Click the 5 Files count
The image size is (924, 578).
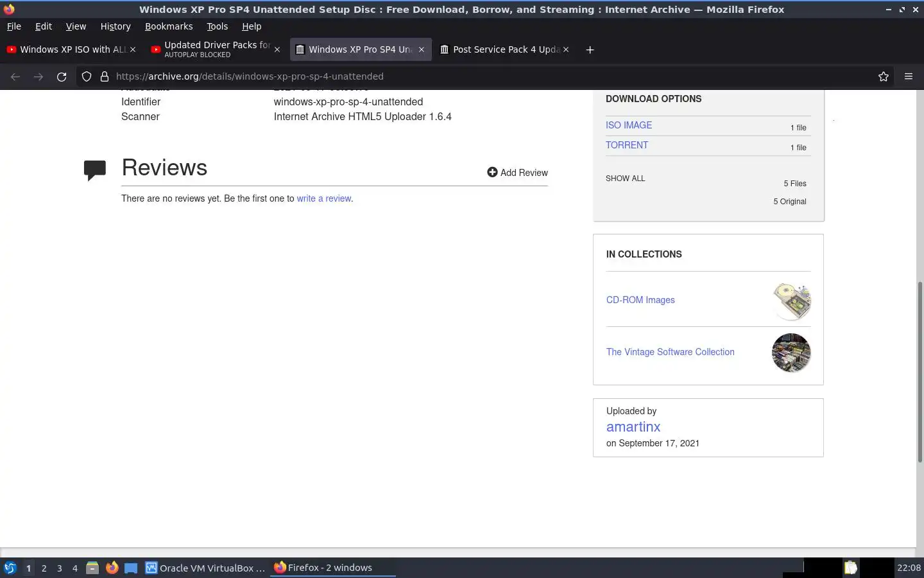coord(795,184)
